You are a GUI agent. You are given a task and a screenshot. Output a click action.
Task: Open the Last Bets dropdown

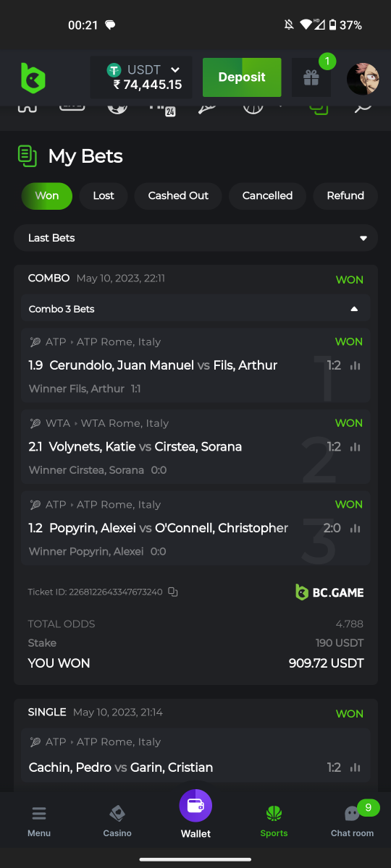coord(195,238)
